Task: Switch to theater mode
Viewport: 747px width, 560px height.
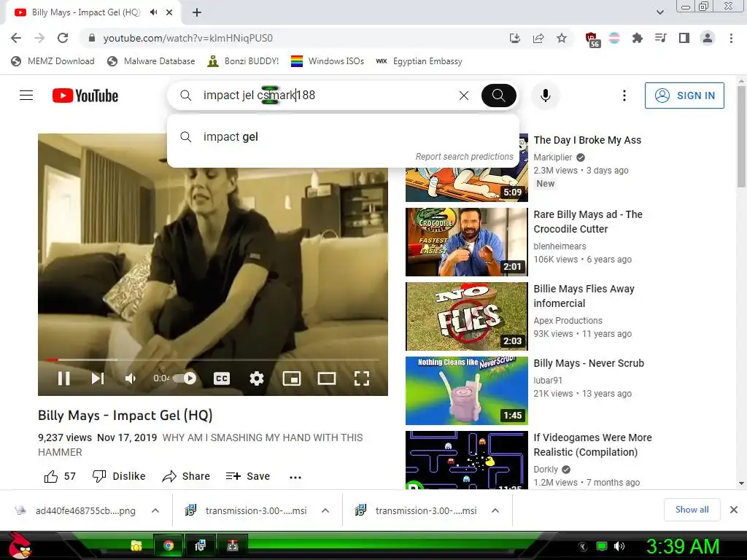Action: pos(327,378)
